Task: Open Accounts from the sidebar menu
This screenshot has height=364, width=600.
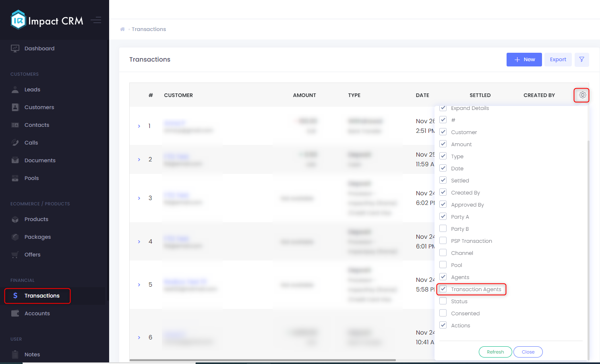Action: (37, 313)
